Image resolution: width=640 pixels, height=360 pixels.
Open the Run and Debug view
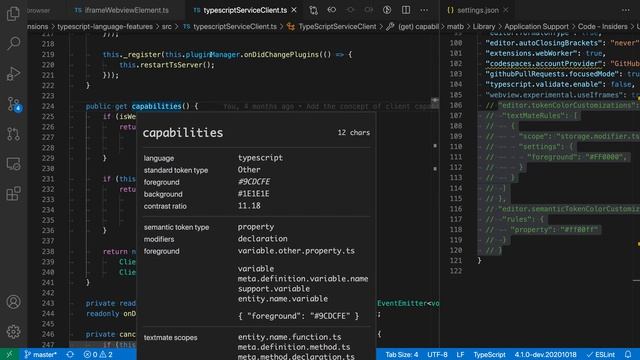[x=13, y=73]
